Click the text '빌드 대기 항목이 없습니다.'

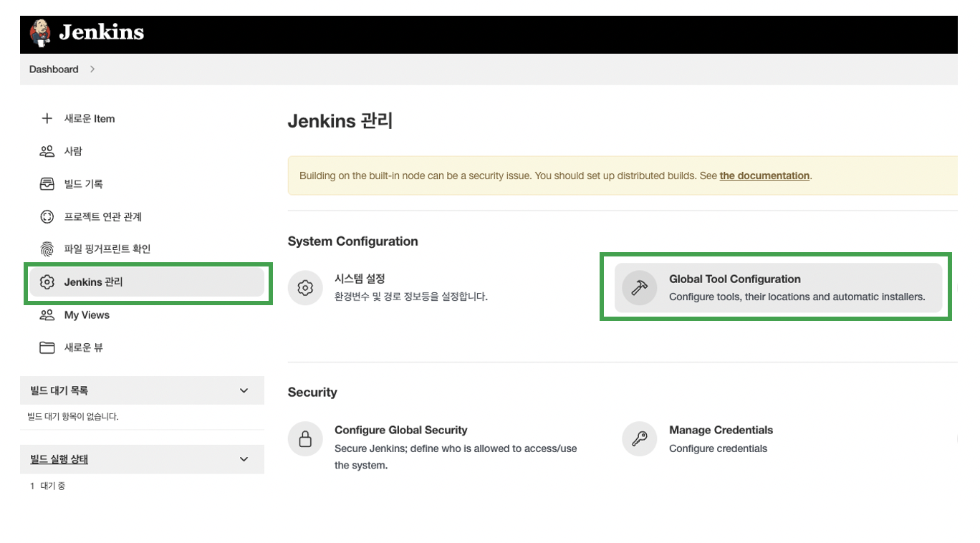(x=74, y=416)
